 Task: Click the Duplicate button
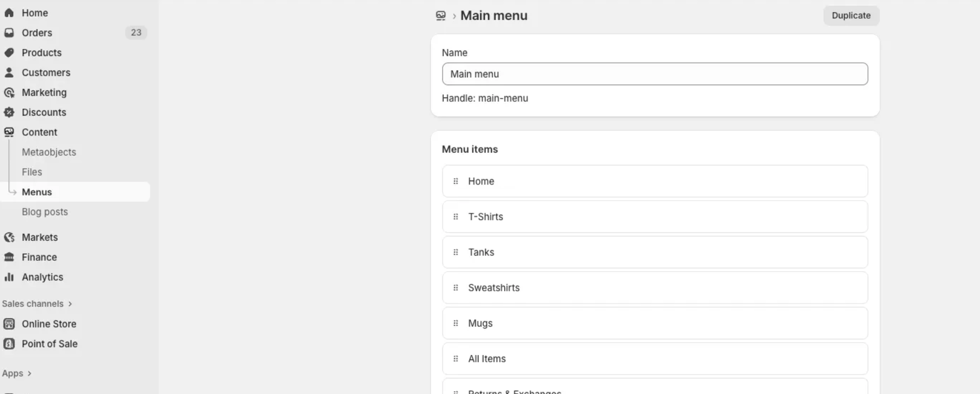click(x=851, y=16)
